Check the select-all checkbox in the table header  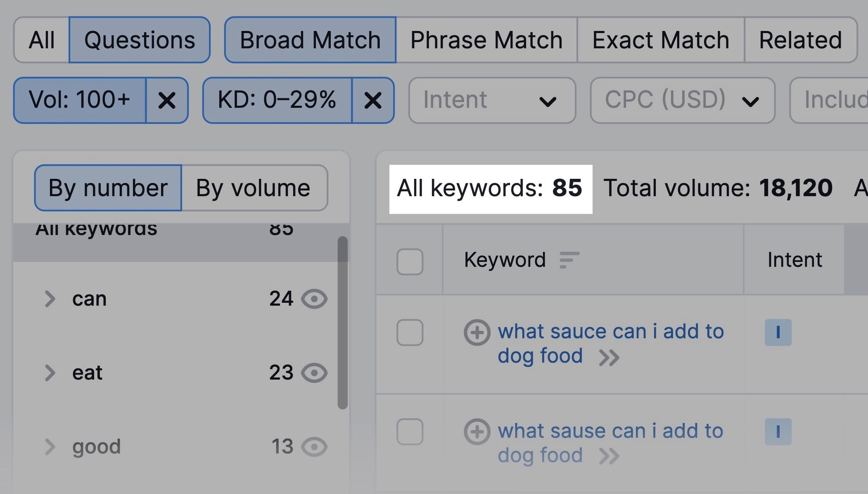[x=410, y=261]
